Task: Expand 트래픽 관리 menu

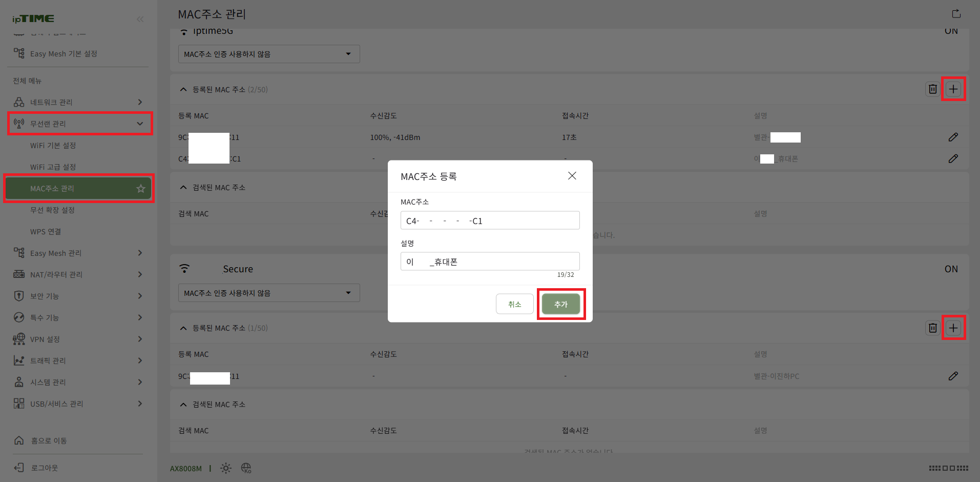Action: click(78, 360)
